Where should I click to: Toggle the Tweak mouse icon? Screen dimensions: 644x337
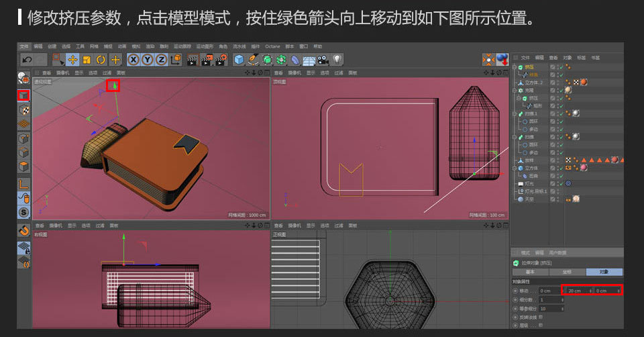click(x=24, y=198)
